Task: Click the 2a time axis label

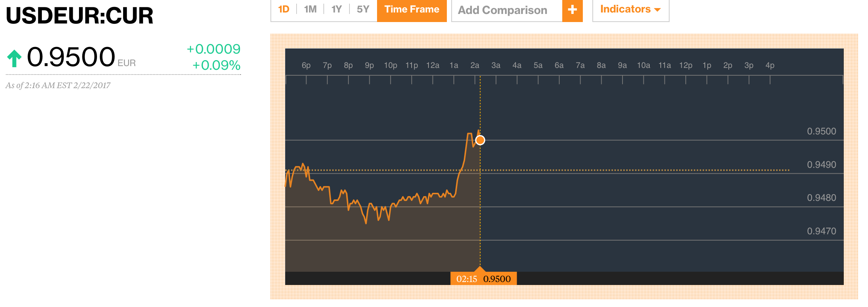Action: [x=475, y=65]
